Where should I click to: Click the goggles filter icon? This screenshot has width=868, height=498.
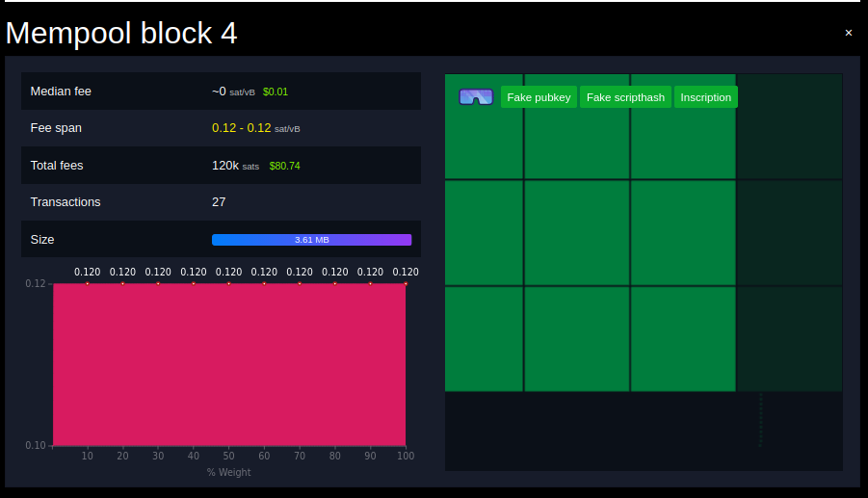point(476,97)
